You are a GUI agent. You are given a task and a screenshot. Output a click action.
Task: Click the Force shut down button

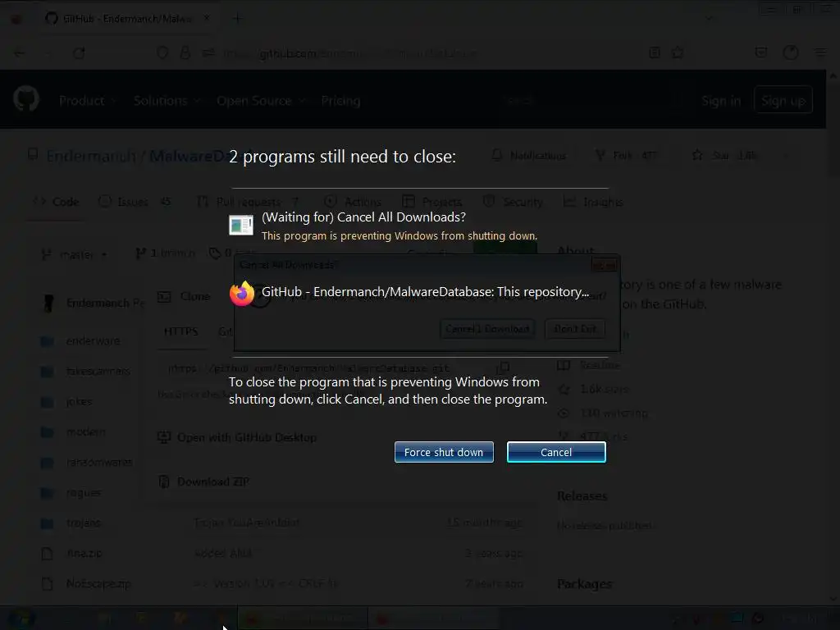click(444, 452)
